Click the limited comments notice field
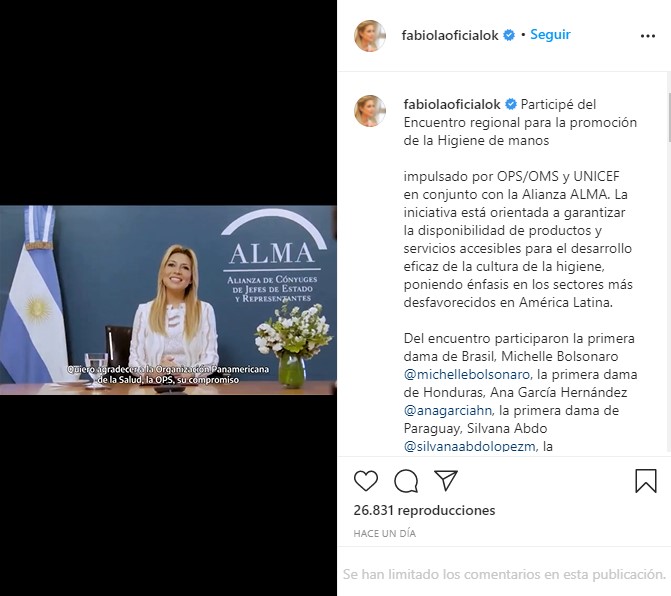671x596 pixels. 504,574
